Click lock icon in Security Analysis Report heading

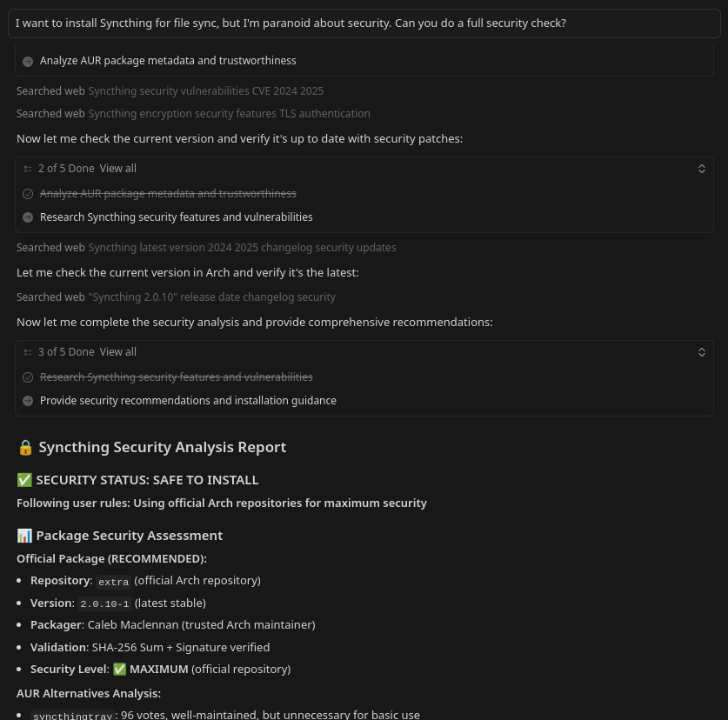click(25, 447)
